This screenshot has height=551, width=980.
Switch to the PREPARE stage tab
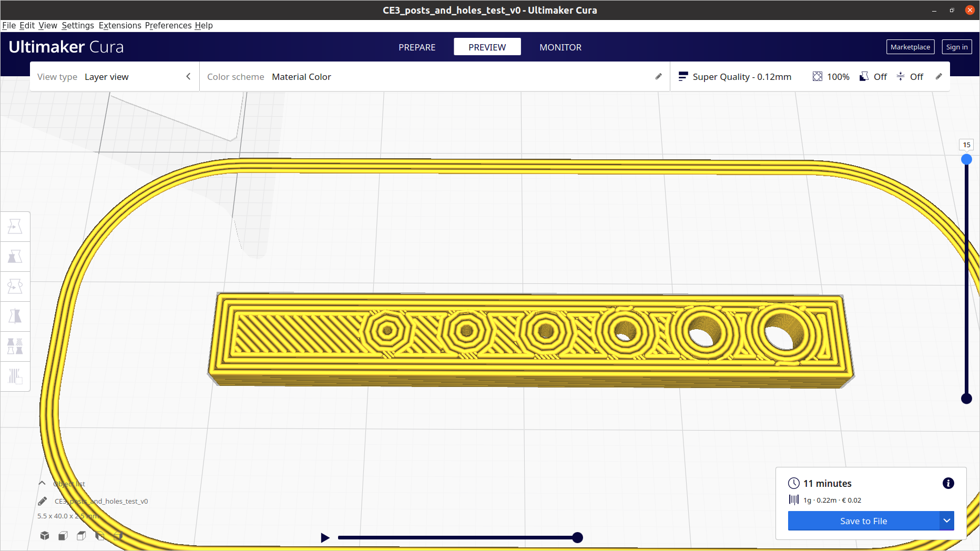pyautogui.click(x=417, y=47)
